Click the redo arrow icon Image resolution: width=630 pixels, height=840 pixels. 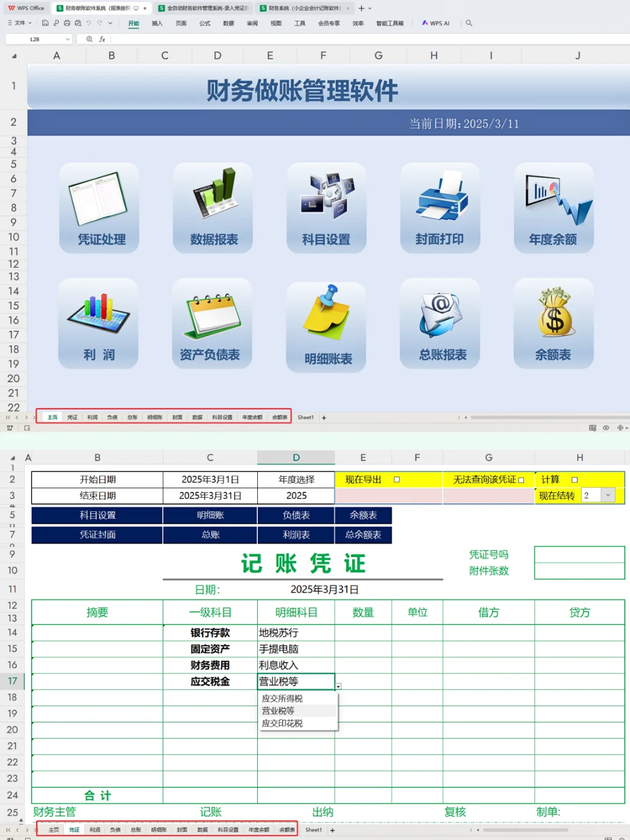coord(100,23)
